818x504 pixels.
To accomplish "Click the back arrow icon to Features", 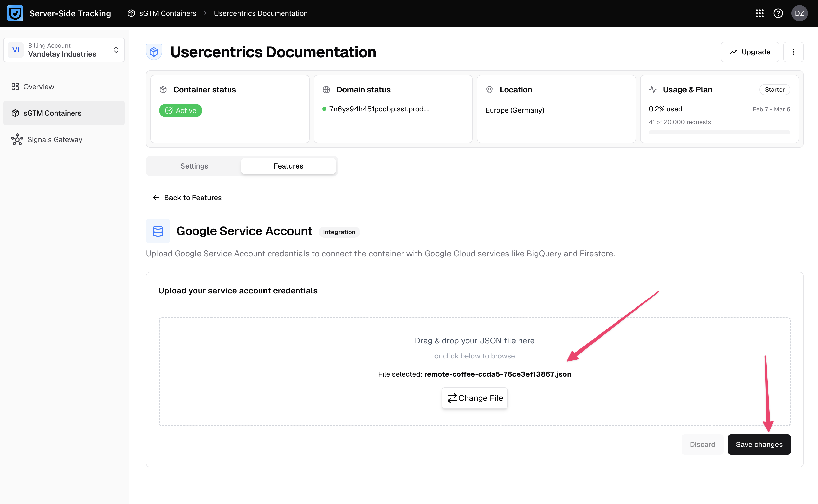I will pos(156,198).
